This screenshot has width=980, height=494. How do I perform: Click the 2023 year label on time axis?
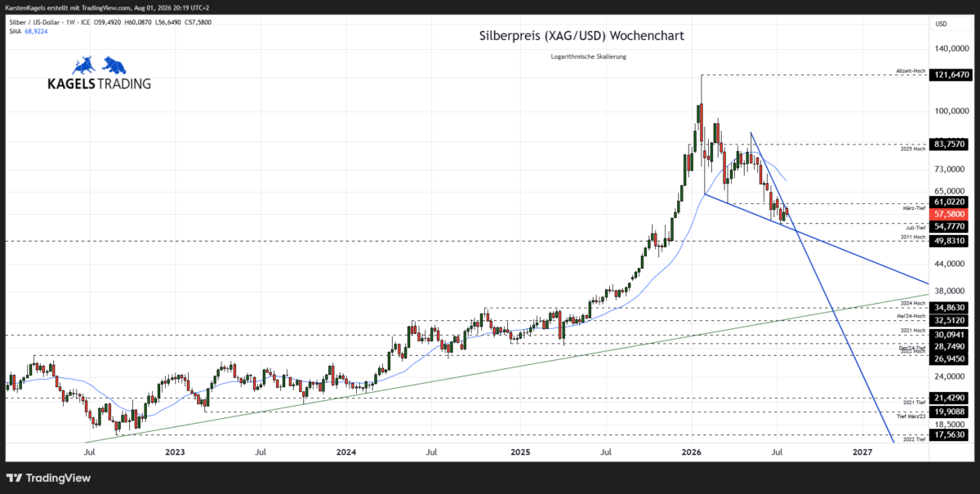(x=174, y=451)
